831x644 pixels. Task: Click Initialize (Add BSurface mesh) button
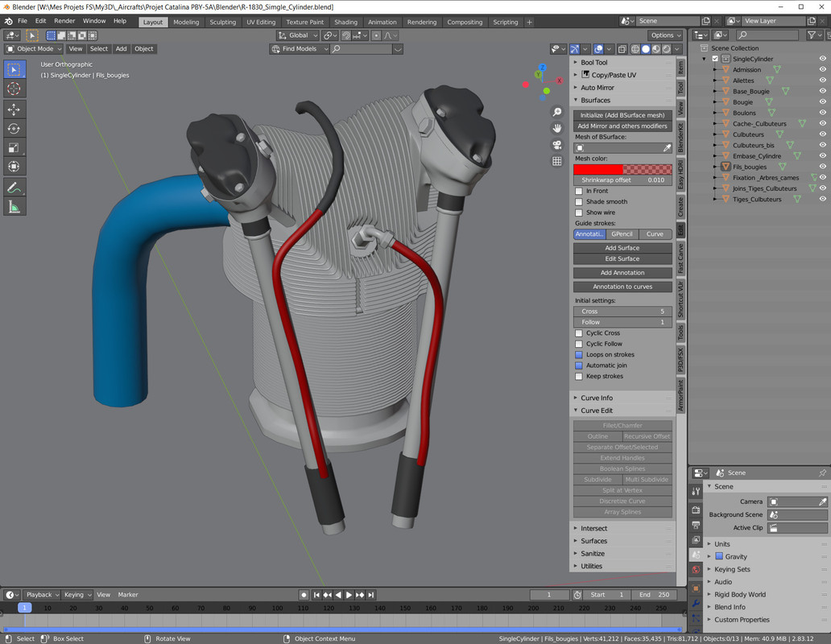pyautogui.click(x=622, y=115)
